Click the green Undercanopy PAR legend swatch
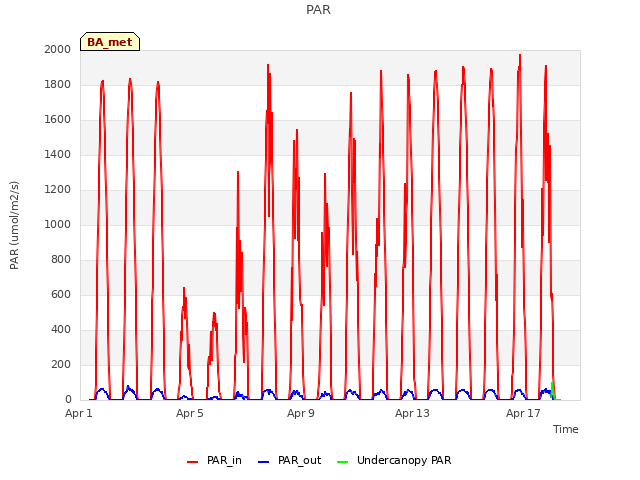The image size is (640, 480). pos(342,462)
